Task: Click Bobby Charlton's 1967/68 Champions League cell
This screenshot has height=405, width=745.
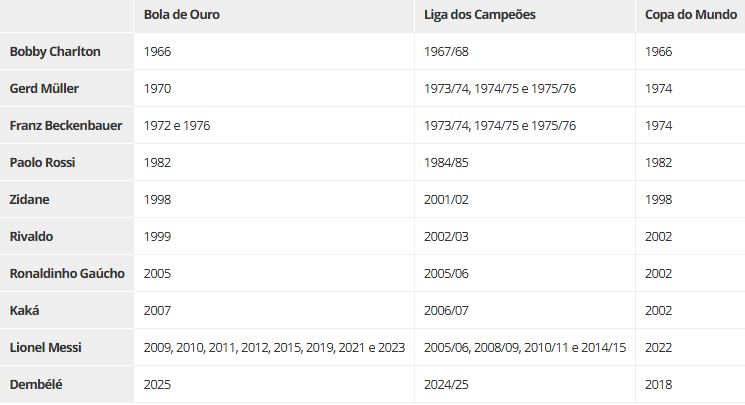Action: click(447, 51)
